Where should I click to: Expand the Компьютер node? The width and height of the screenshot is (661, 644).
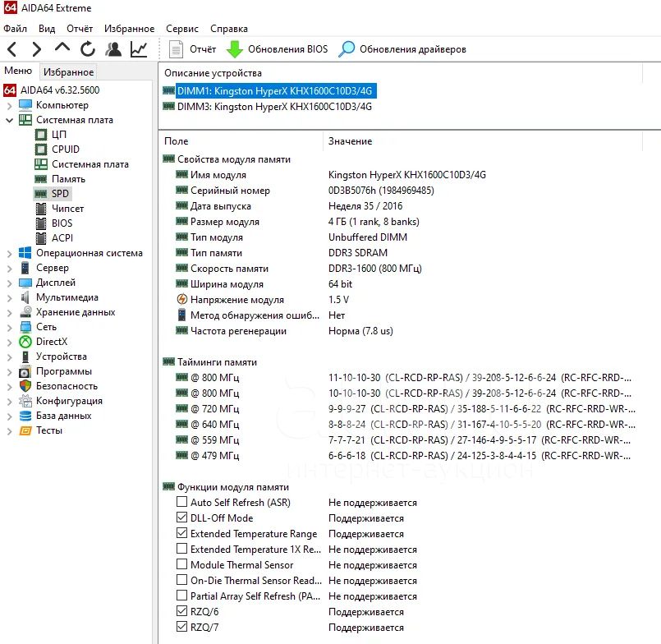point(10,105)
